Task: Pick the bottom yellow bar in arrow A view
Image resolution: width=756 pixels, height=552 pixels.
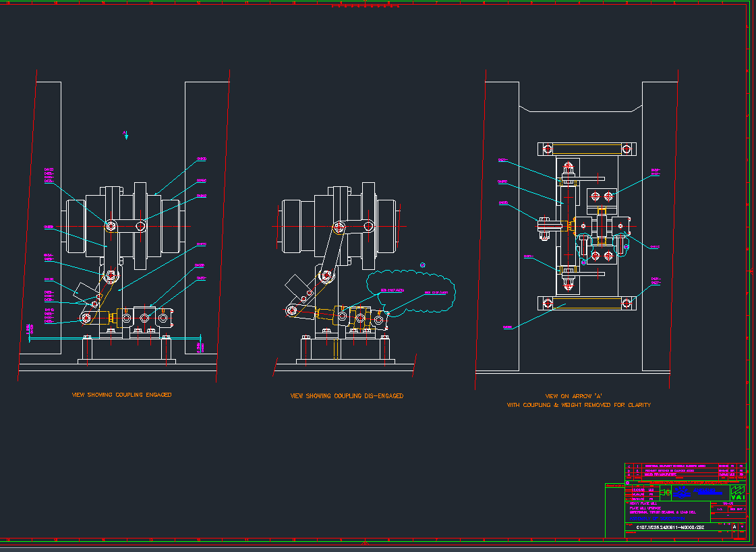Action: (587, 303)
